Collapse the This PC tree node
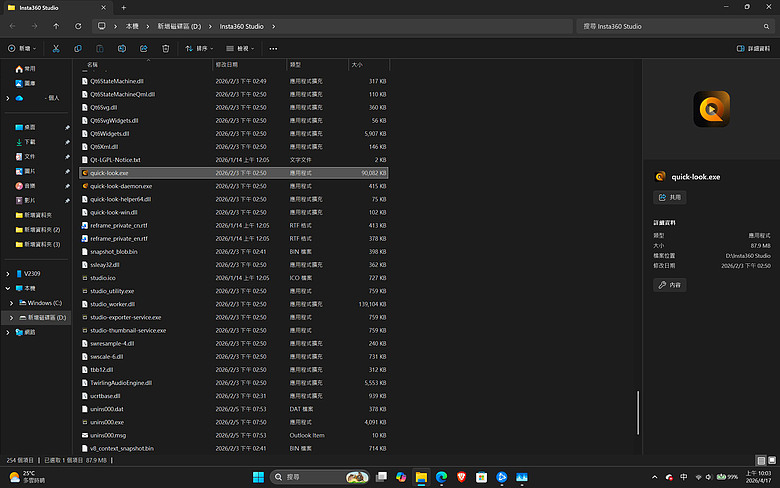The width and height of the screenshot is (780, 488). 7,288
